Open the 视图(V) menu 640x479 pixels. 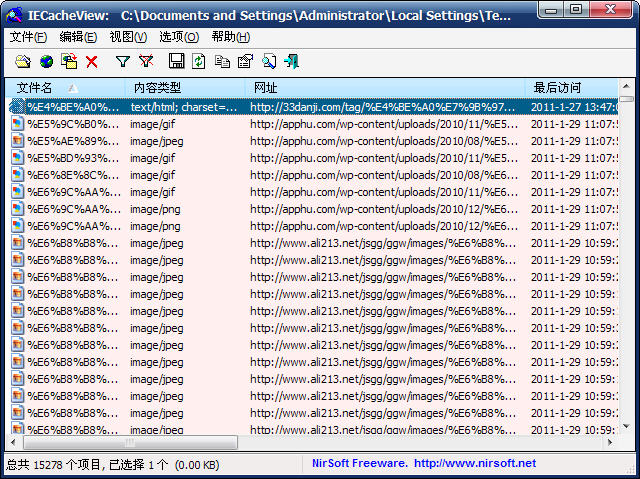pos(128,37)
